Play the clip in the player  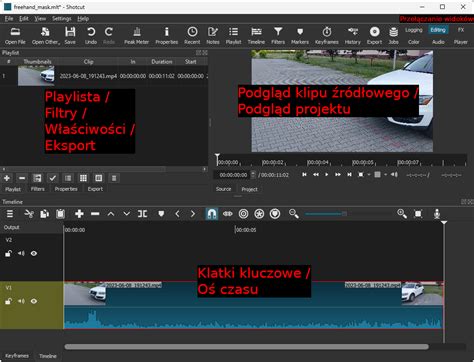click(326, 174)
